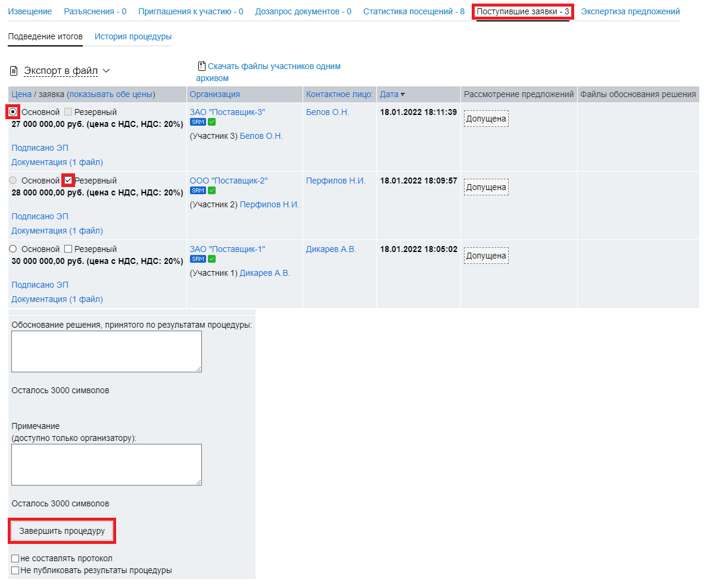This screenshot has height=588, width=707.
Task: Click the download archive file icon
Action: 201,66
